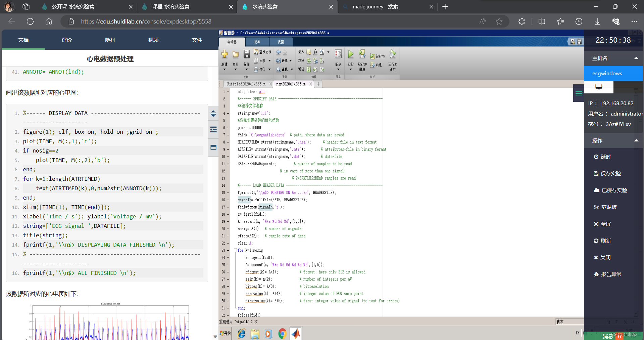The image size is (644, 340).
Task: Click the 全屏 (fullscreen) button
Action: (x=602, y=224)
